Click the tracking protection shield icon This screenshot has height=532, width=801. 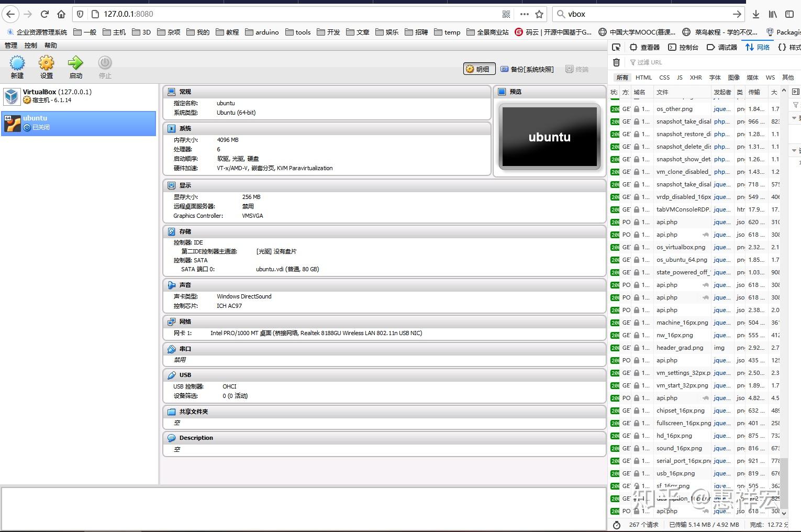tap(80, 14)
